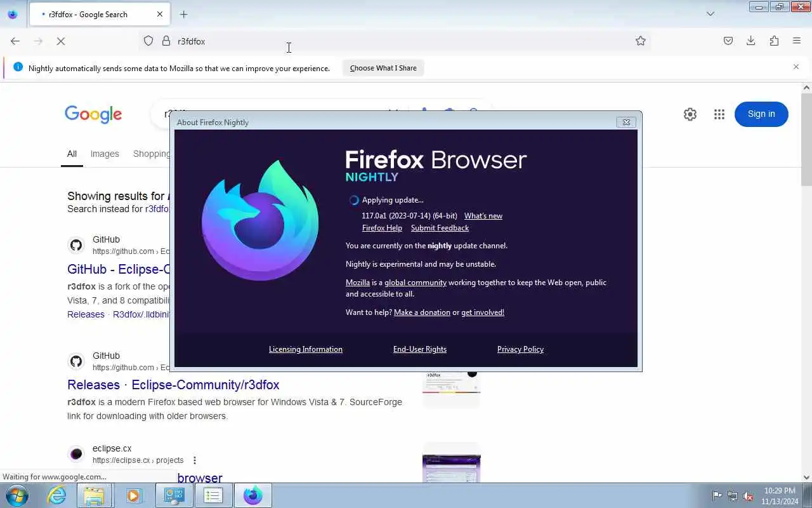Open the global community link
The height and width of the screenshot is (508, 812).
416,283
